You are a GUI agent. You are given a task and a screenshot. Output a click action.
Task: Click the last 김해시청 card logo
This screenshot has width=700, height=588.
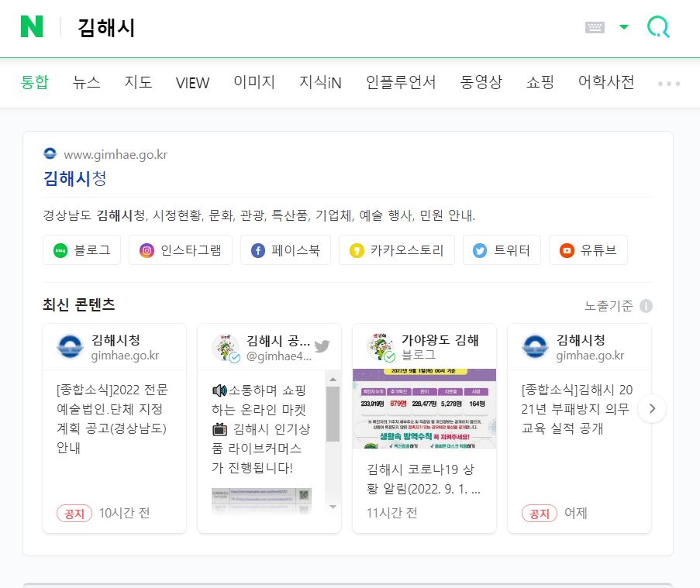[535, 346]
